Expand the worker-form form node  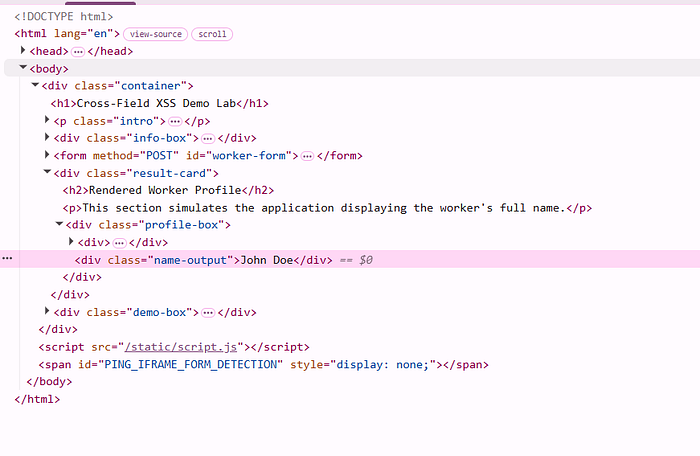[47, 155]
